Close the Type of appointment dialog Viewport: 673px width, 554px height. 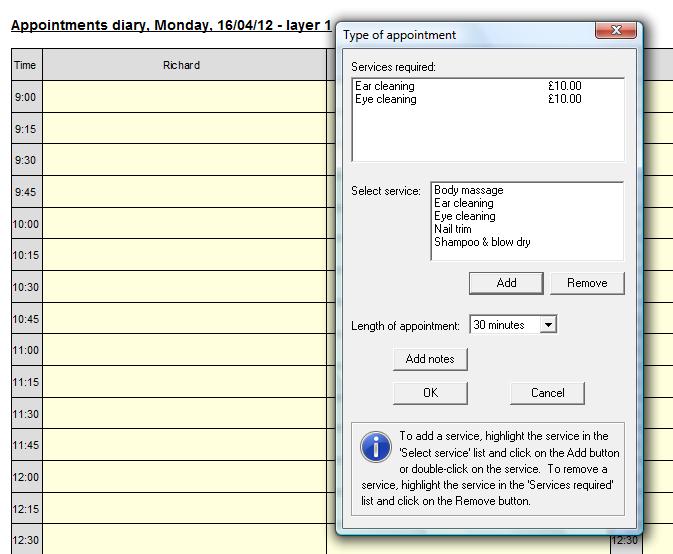coord(617,33)
